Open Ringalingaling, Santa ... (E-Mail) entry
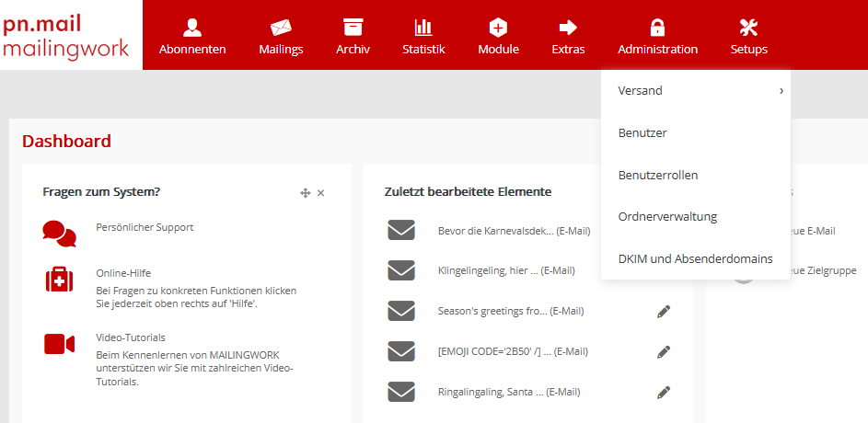868x423 pixels. click(x=509, y=392)
